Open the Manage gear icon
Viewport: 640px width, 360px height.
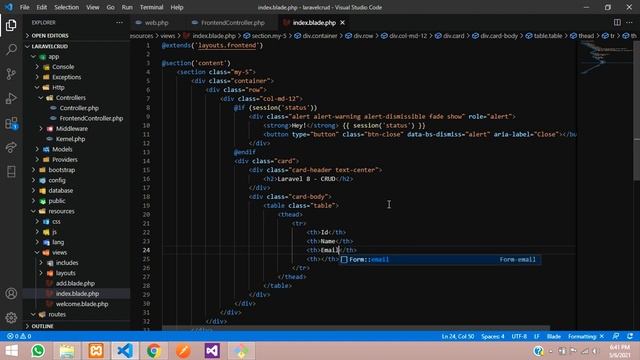click(x=11, y=317)
